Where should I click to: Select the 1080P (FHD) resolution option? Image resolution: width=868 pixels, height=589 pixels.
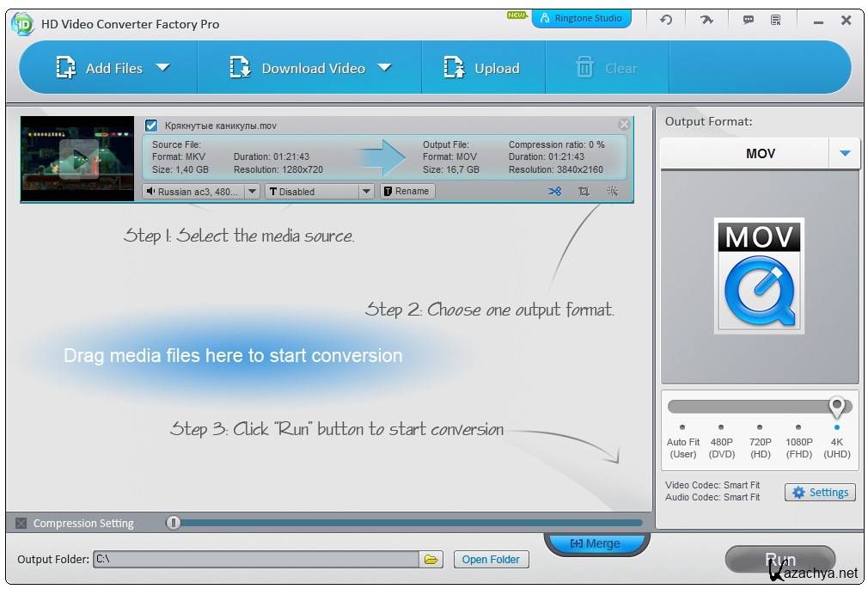pos(798,427)
